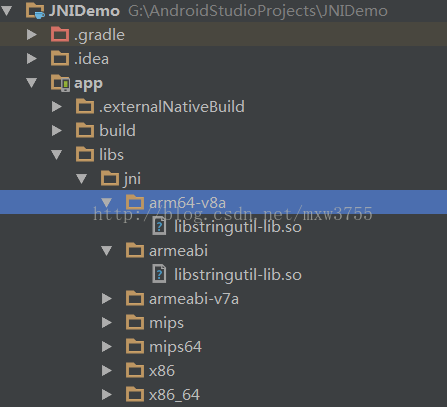
Task: Click file icon of libstringutil-lib.so under armeabi
Action: [159, 274]
